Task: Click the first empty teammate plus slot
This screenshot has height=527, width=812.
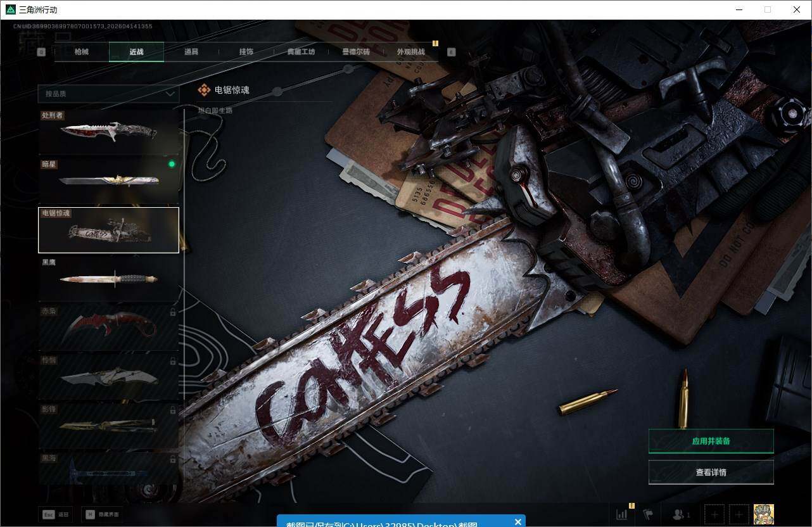Action: 714,514
